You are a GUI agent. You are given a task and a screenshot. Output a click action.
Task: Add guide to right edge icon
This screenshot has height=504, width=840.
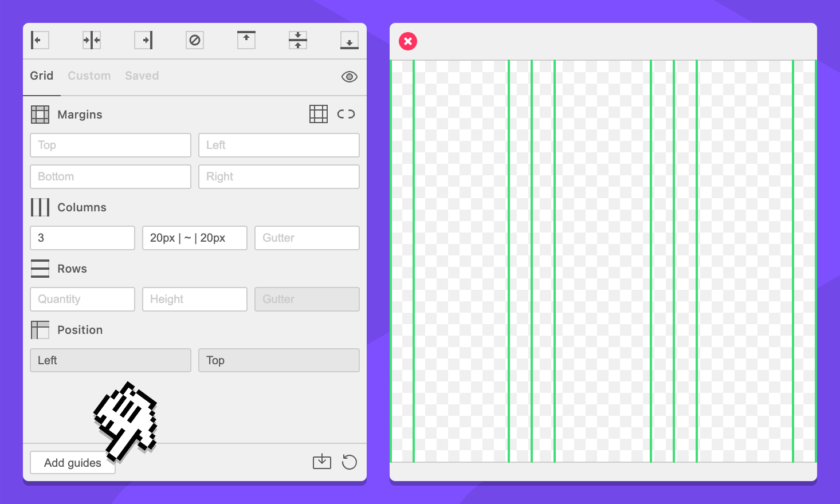click(x=143, y=40)
